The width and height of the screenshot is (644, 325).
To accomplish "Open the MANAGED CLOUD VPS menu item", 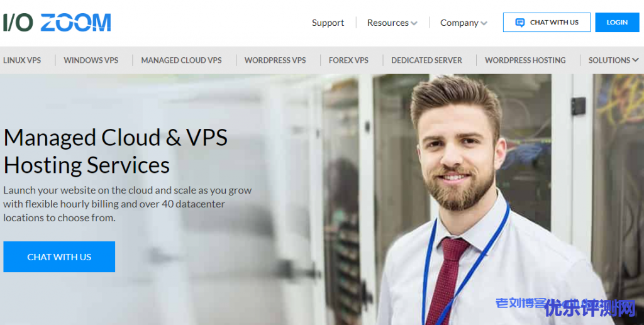I will [181, 60].
